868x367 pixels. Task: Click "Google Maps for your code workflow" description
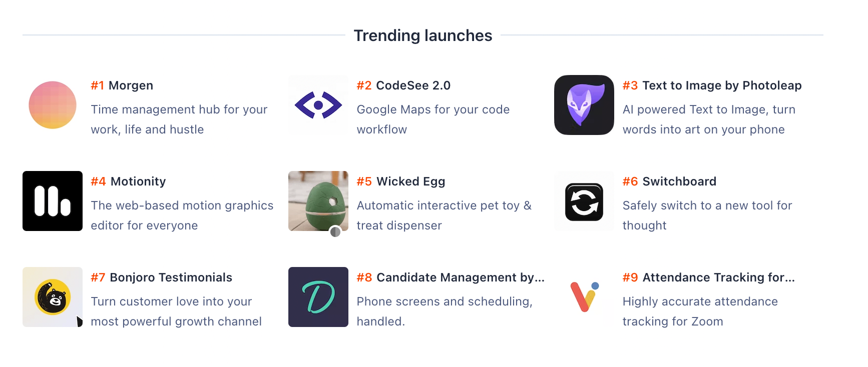tap(433, 119)
